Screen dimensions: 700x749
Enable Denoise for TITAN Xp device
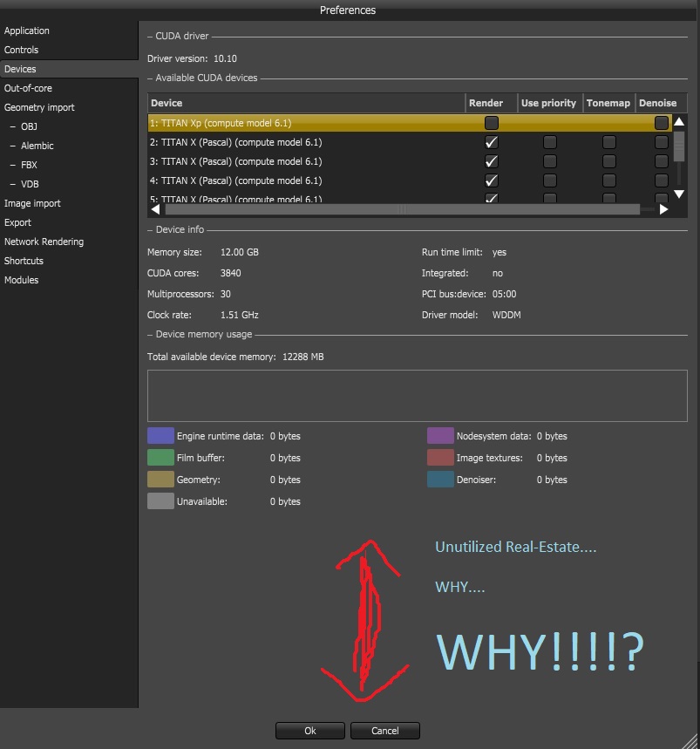661,123
